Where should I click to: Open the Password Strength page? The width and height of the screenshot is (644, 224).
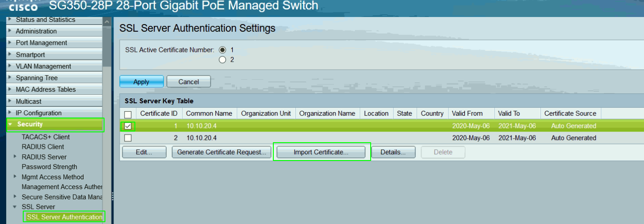pos(49,167)
